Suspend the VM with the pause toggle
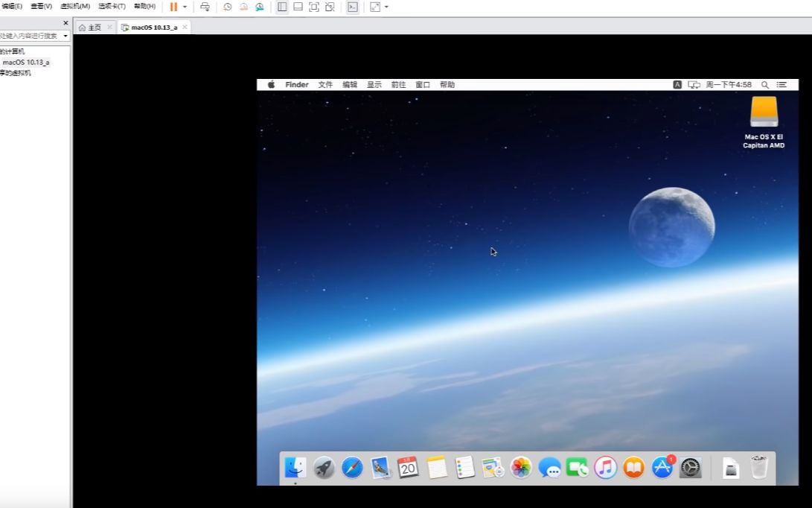 click(x=175, y=7)
